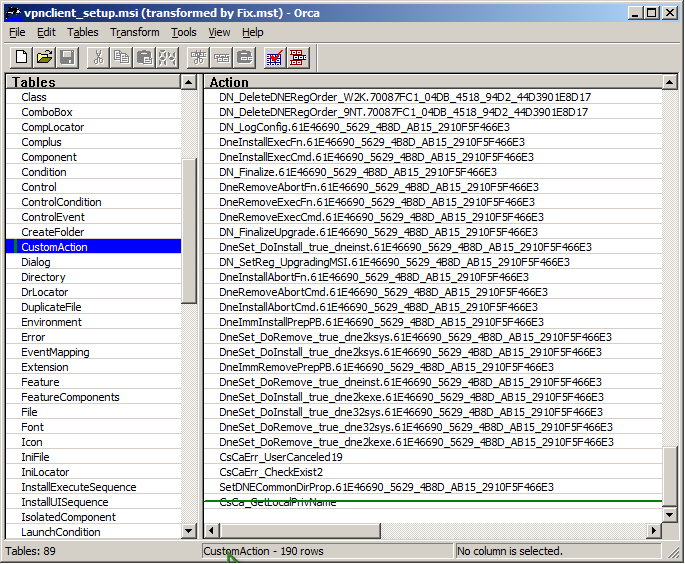Click the New blank document toolbar icon

click(x=21, y=57)
